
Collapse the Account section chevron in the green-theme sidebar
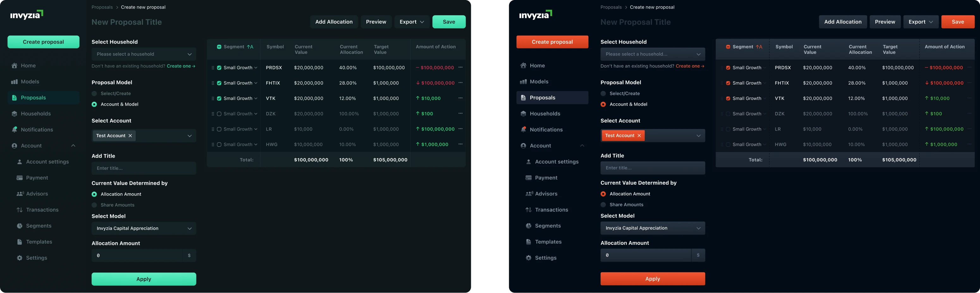tap(73, 145)
